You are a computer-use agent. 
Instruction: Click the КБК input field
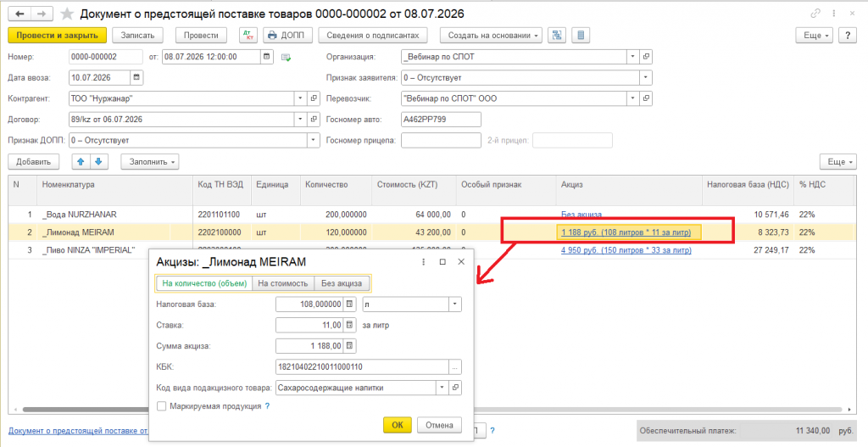point(362,366)
